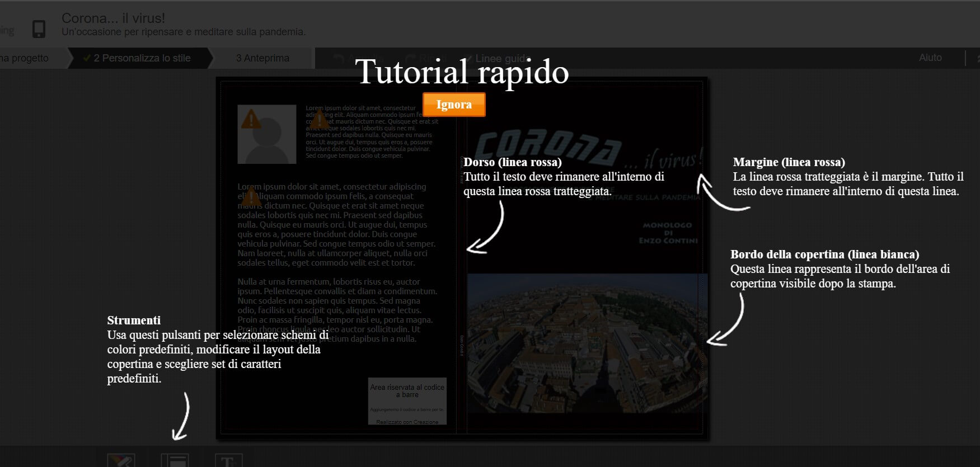Toggle the Linee guida checkbox
Screen dimensions: 980x467
coord(468,58)
